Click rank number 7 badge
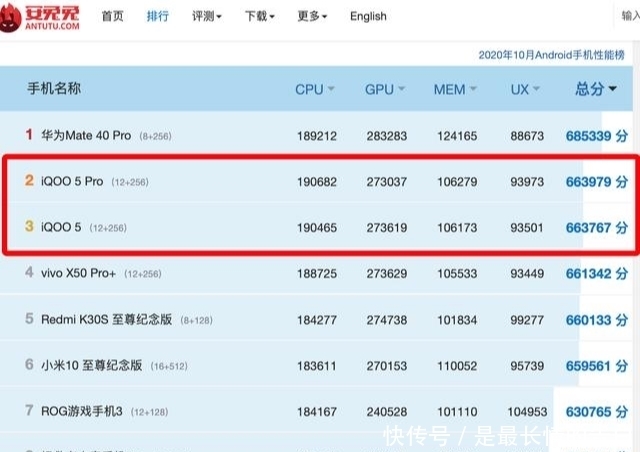This screenshot has width=640, height=452. pos(29,410)
